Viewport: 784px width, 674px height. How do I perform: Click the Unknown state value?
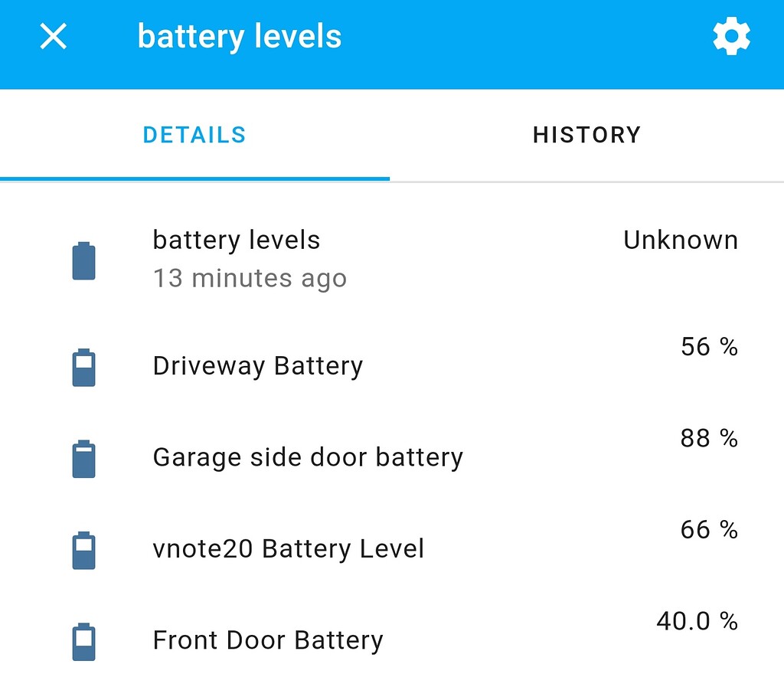[680, 240]
